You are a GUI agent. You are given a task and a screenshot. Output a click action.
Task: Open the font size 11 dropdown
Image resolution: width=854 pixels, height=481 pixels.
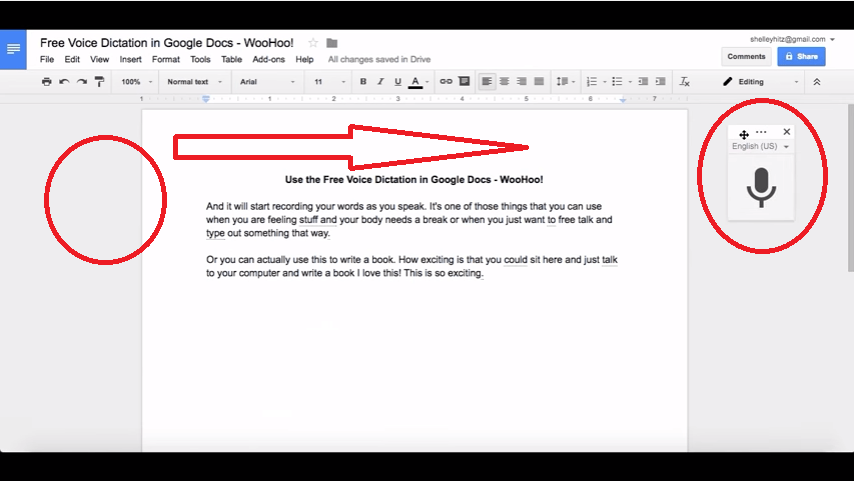click(x=329, y=82)
